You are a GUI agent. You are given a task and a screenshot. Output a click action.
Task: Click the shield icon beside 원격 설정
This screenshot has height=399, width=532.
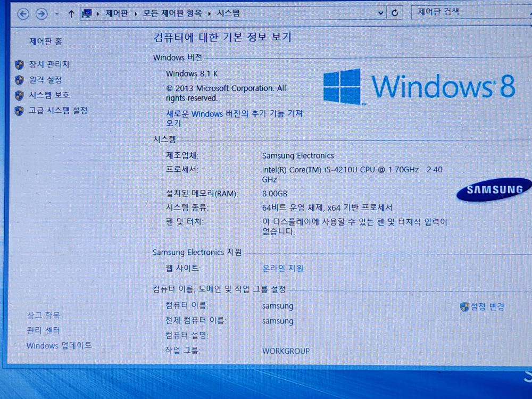pos(19,80)
